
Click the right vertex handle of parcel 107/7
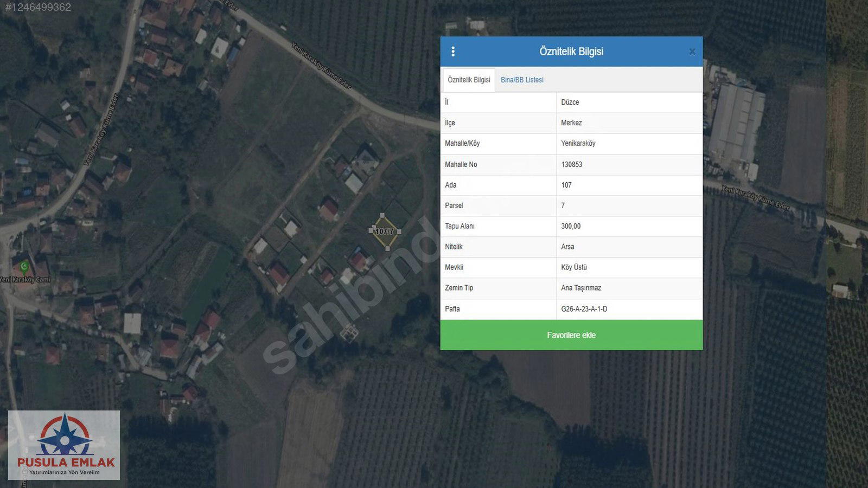399,232
